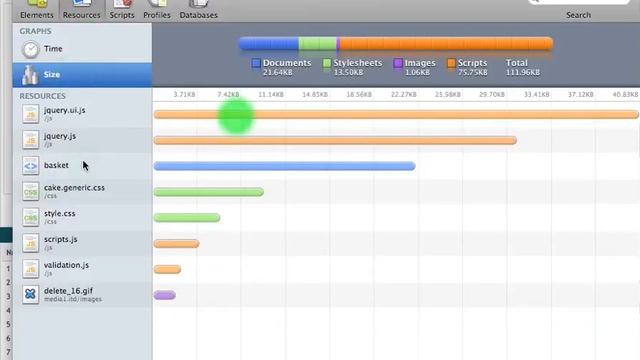Viewport: 640px width, 360px height.
Task: Click the orange scripts summary segment
Action: click(446, 44)
